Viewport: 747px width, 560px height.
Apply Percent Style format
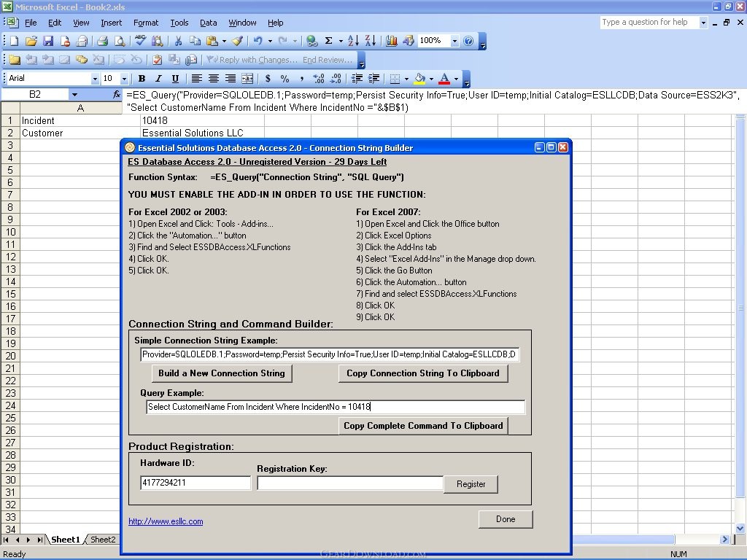point(285,79)
